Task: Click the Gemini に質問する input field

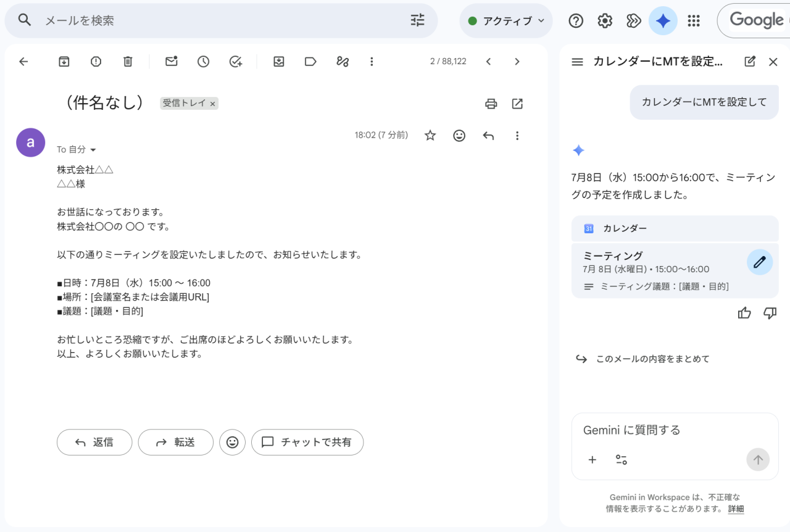Action: coord(675,430)
